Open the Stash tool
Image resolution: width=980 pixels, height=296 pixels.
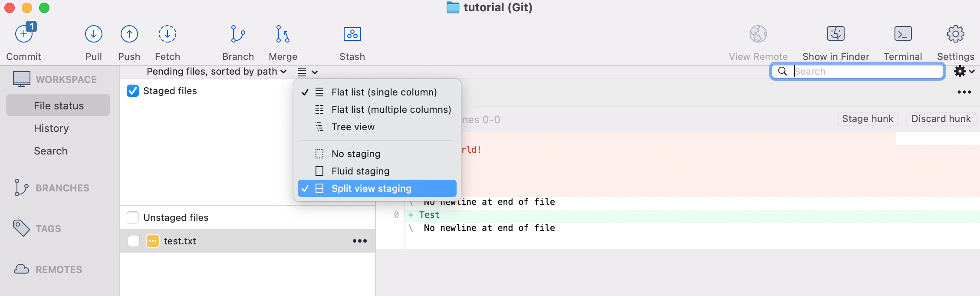point(352,34)
